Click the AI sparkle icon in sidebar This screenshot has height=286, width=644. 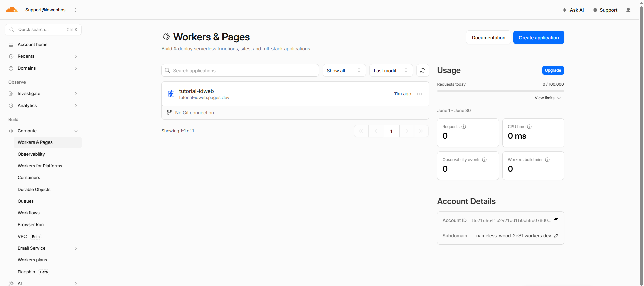coord(11,283)
